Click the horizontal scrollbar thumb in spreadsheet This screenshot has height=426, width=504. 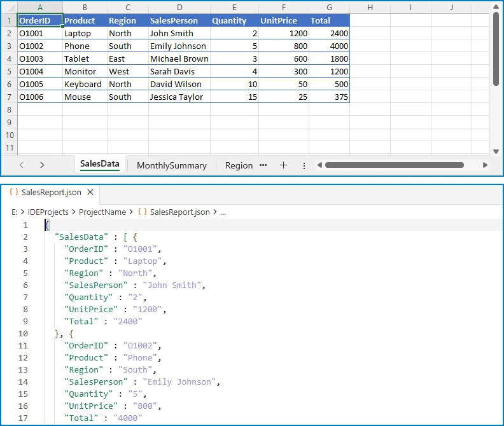[x=395, y=165]
